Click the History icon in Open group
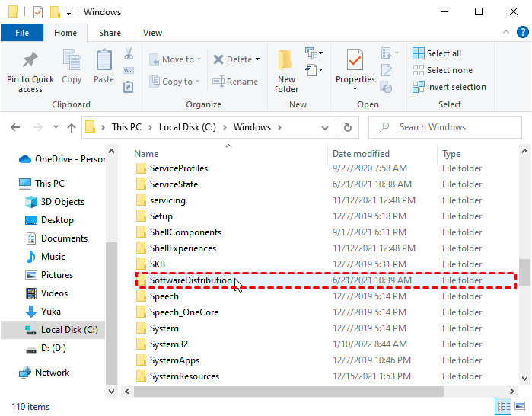This screenshot has width=532, height=416. (386, 88)
